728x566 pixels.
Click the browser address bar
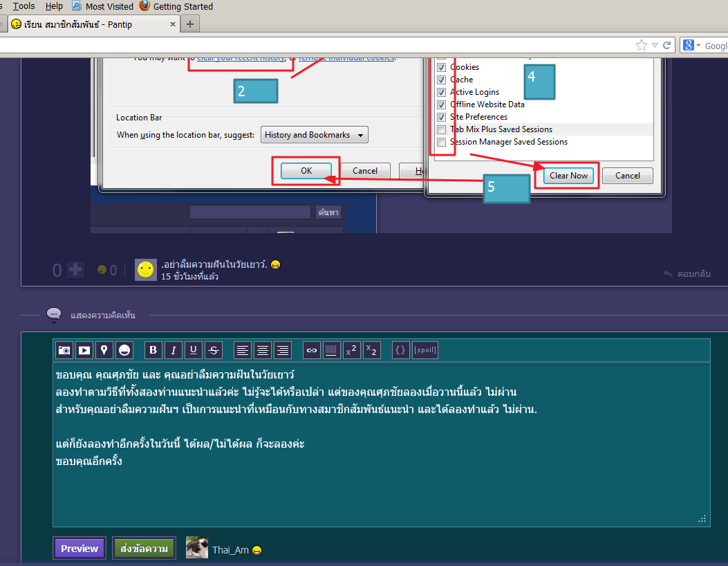(x=316, y=46)
